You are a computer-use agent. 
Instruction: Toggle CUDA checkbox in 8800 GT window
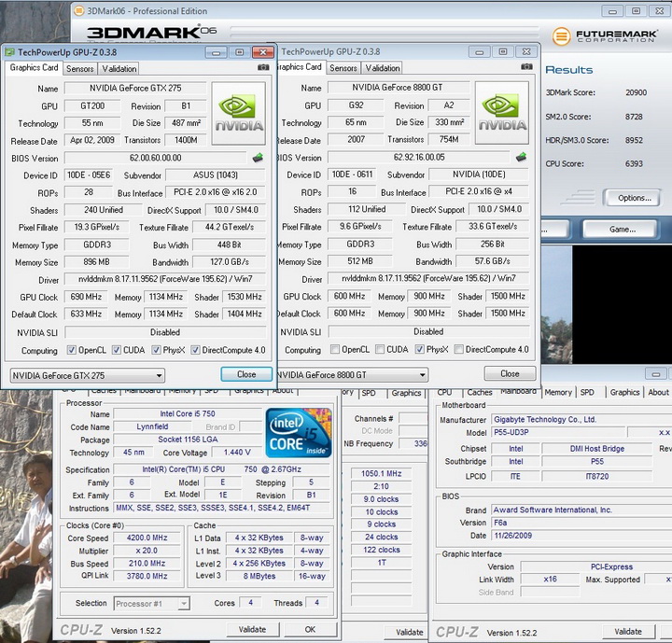(379, 349)
